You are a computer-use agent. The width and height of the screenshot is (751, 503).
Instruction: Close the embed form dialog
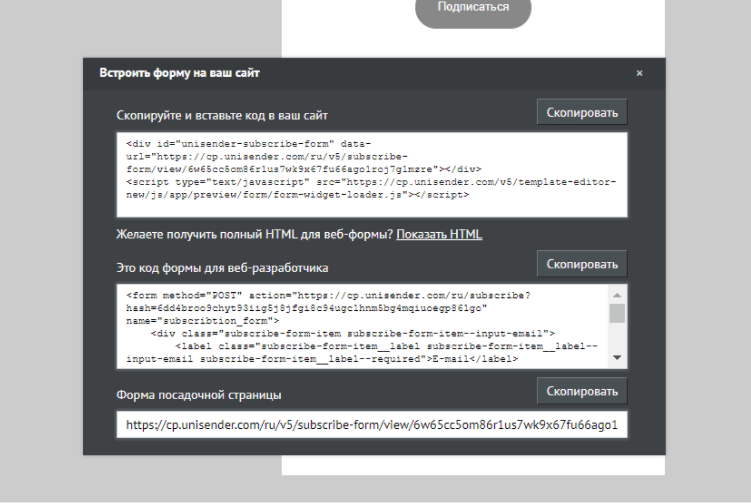point(639,73)
